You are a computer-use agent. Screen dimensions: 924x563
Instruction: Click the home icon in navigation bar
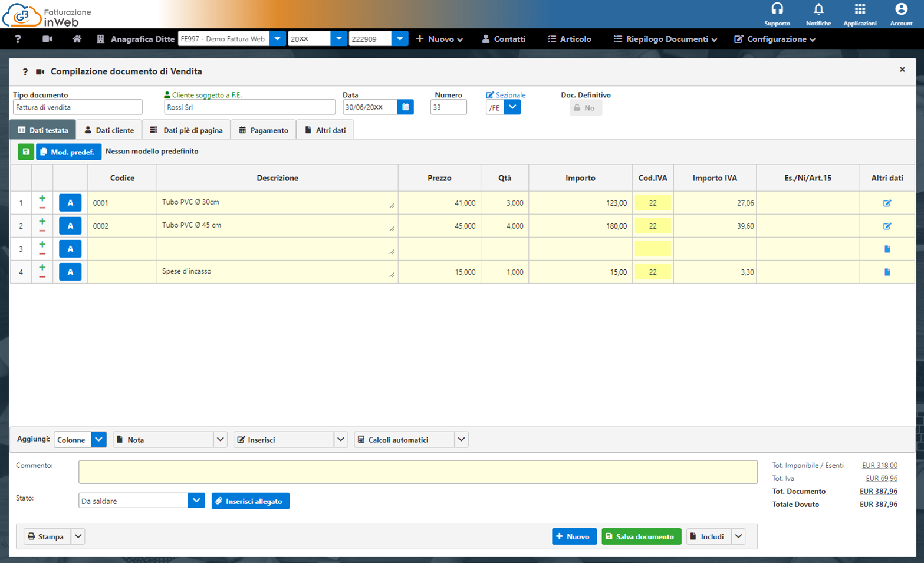pos(77,39)
